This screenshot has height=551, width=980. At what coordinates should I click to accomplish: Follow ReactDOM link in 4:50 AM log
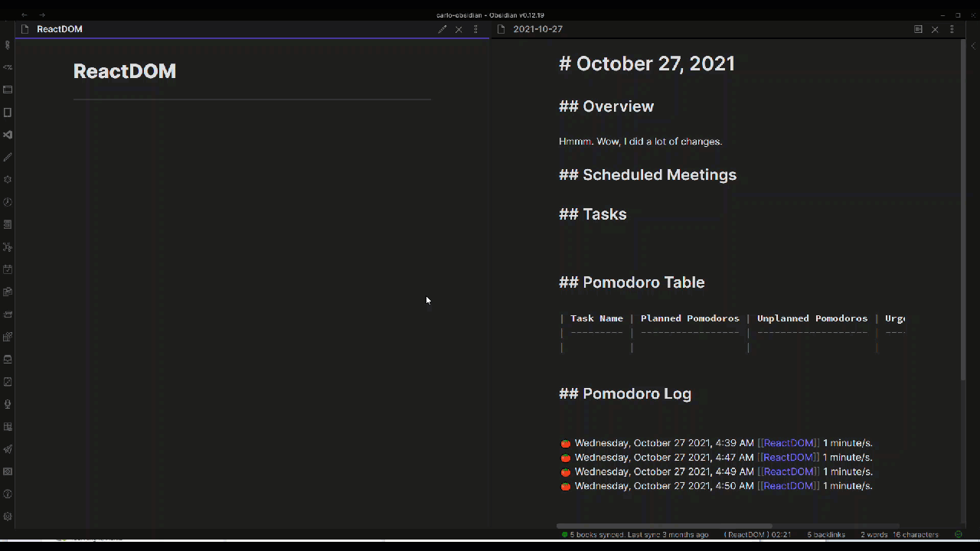point(789,486)
